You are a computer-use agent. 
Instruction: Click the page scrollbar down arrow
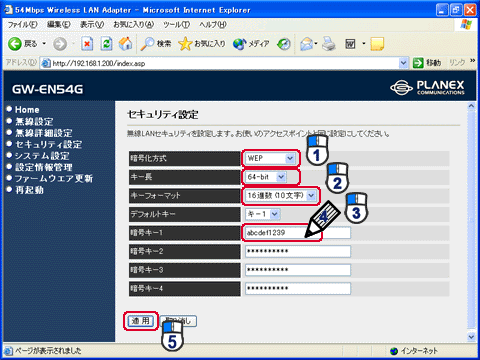tap(471, 337)
